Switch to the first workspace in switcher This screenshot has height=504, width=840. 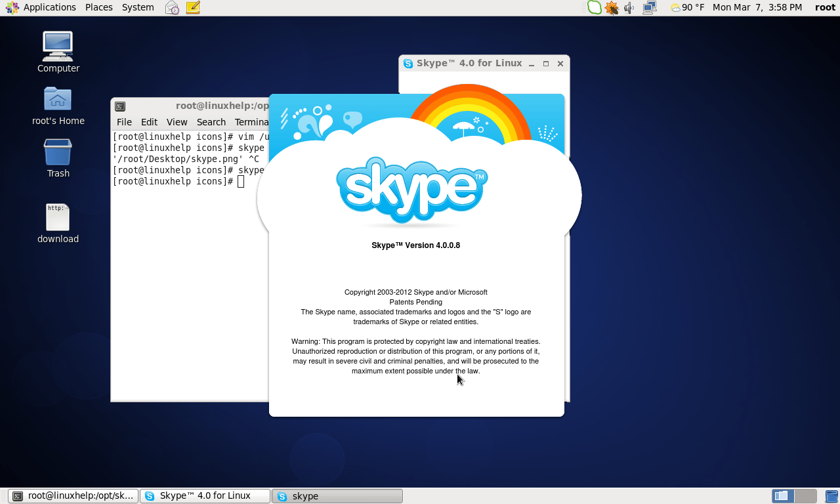pyautogui.click(x=783, y=496)
